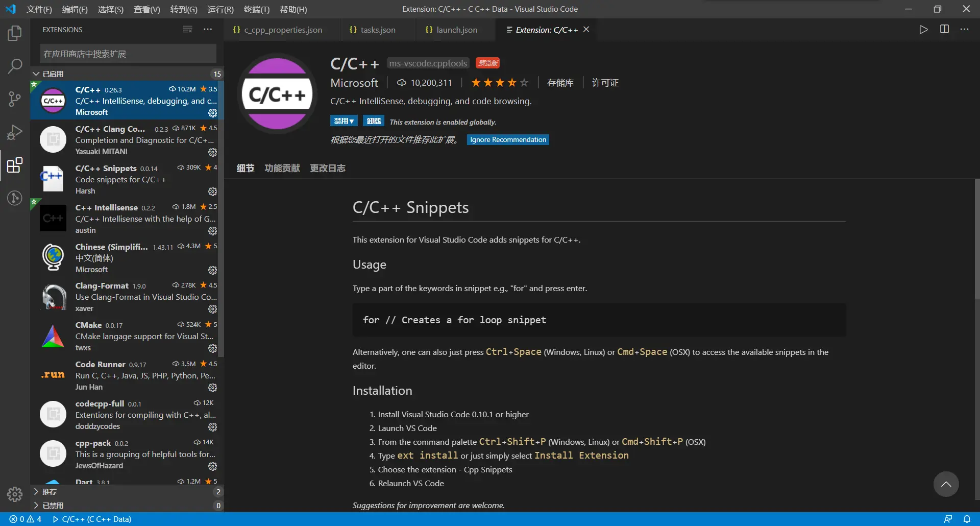
Task: Open the 禁用 disable dropdown
Action: [x=344, y=121]
